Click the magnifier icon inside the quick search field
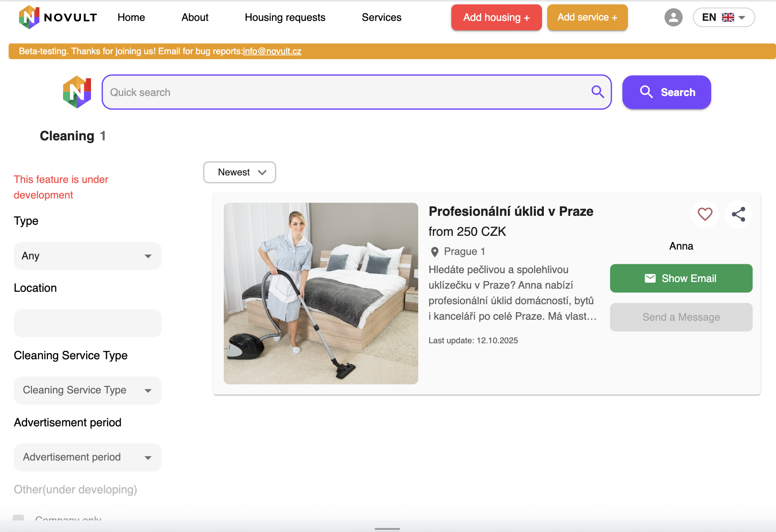The image size is (776, 532). [598, 92]
